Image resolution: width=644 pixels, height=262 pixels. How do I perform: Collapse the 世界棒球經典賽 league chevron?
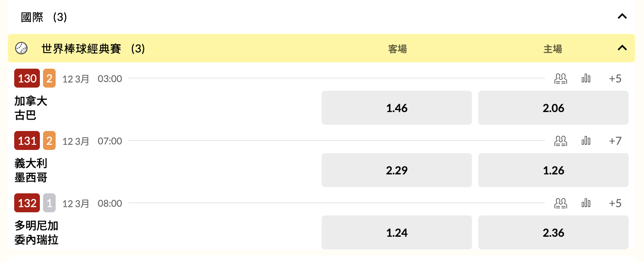(622, 48)
